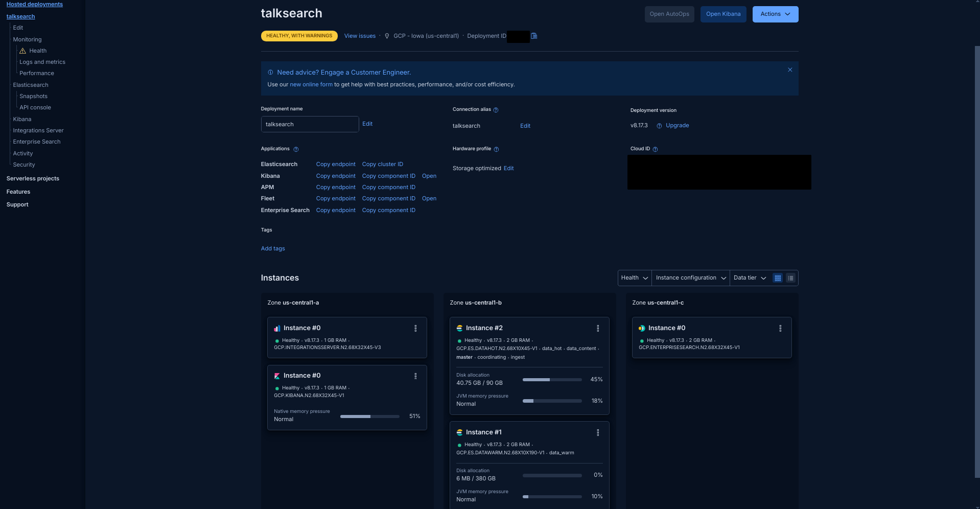Click View issues link
The height and width of the screenshot is (509, 980).
coord(360,36)
